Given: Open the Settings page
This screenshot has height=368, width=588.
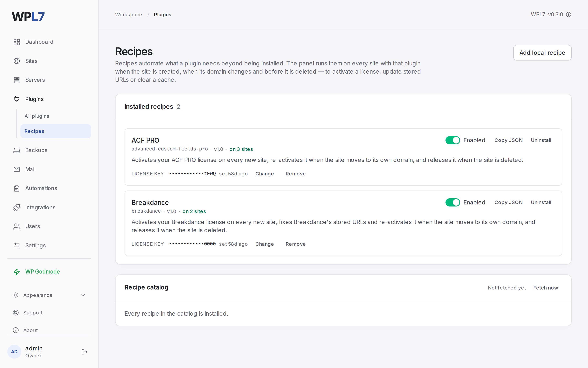Looking at the screenshot, I should tap(49, 245).
